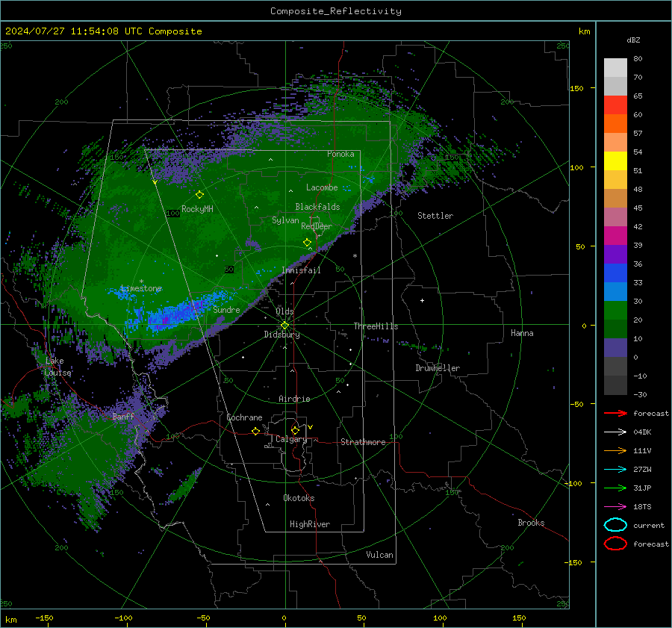Pick the slate purple swatch between 10 and 0
Screen dimensions: 672x628
[615, 348]
